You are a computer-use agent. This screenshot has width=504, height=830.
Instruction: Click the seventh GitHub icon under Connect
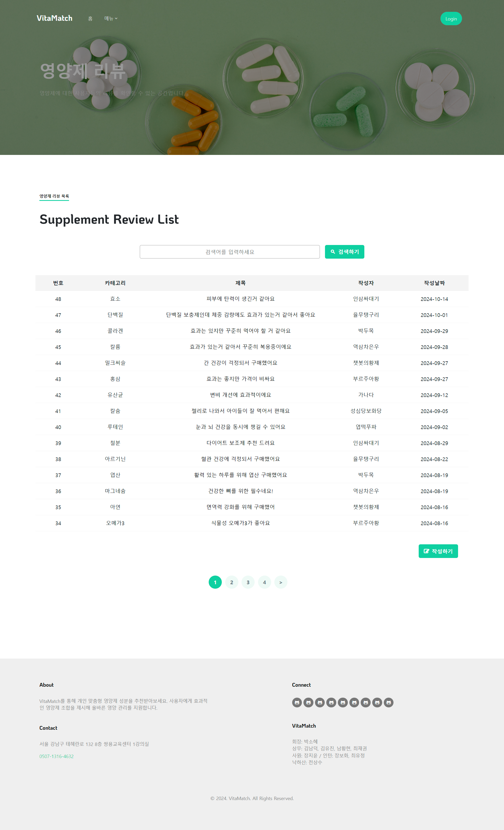(365, 702)
